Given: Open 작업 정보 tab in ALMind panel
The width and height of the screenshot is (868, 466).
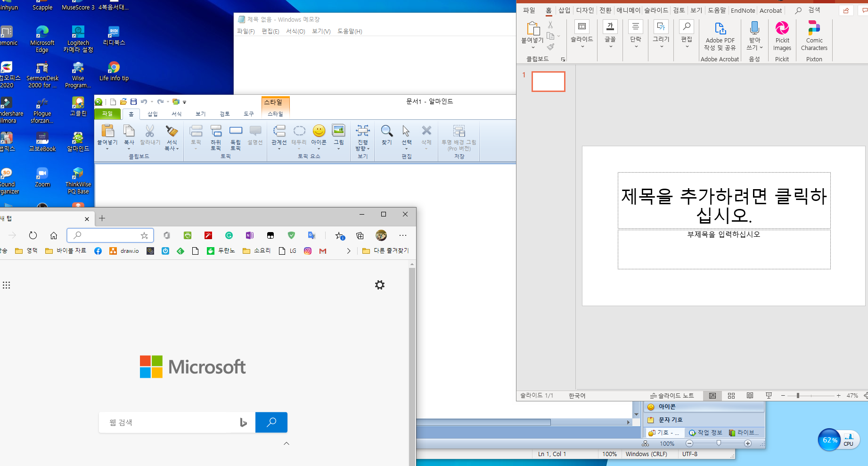Looking at the screenshot, I should tap(706, 433).
